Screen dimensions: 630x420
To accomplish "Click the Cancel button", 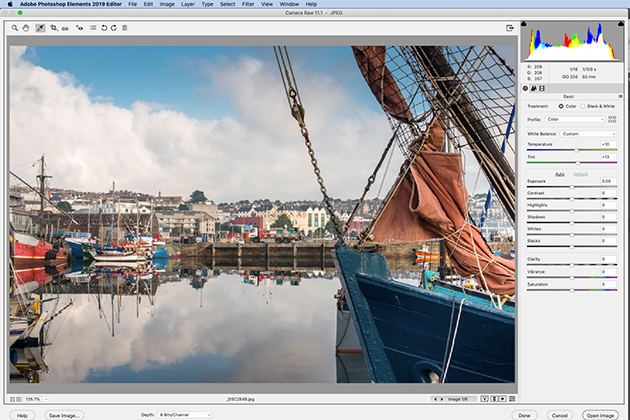I will 560,415.
